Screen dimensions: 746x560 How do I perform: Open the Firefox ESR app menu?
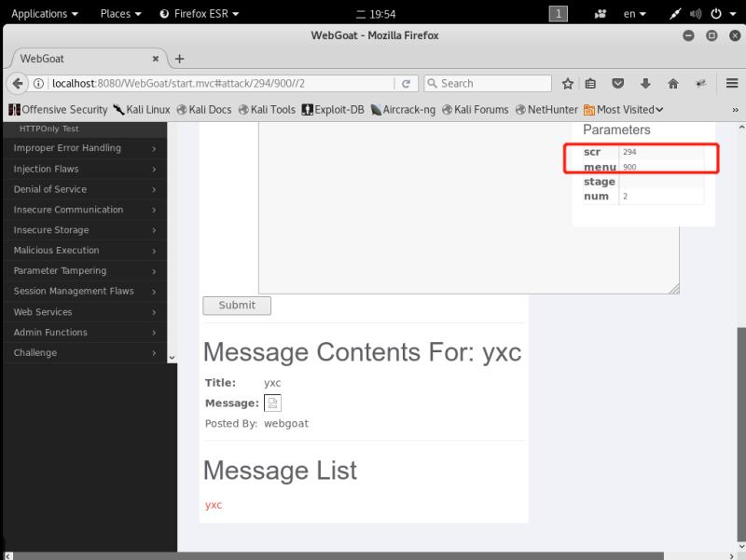[199, 14]
